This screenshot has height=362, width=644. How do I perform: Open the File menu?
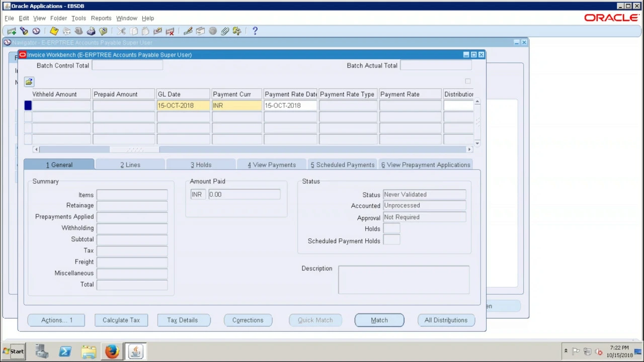point(9,18)
